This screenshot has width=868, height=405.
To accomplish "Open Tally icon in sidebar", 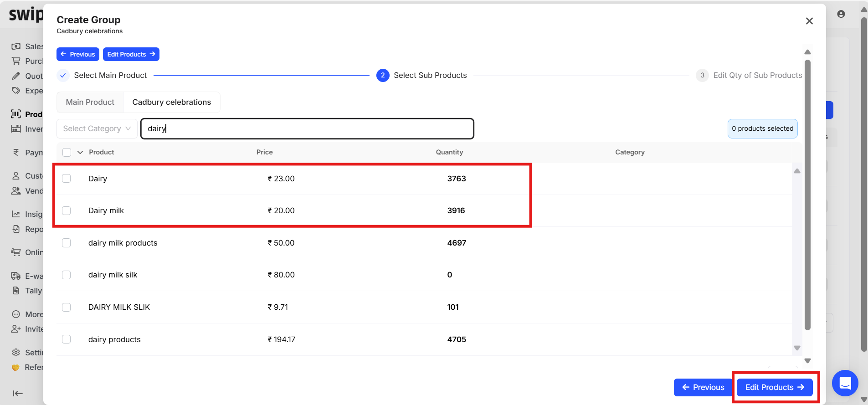I will [x=16, y=291].
